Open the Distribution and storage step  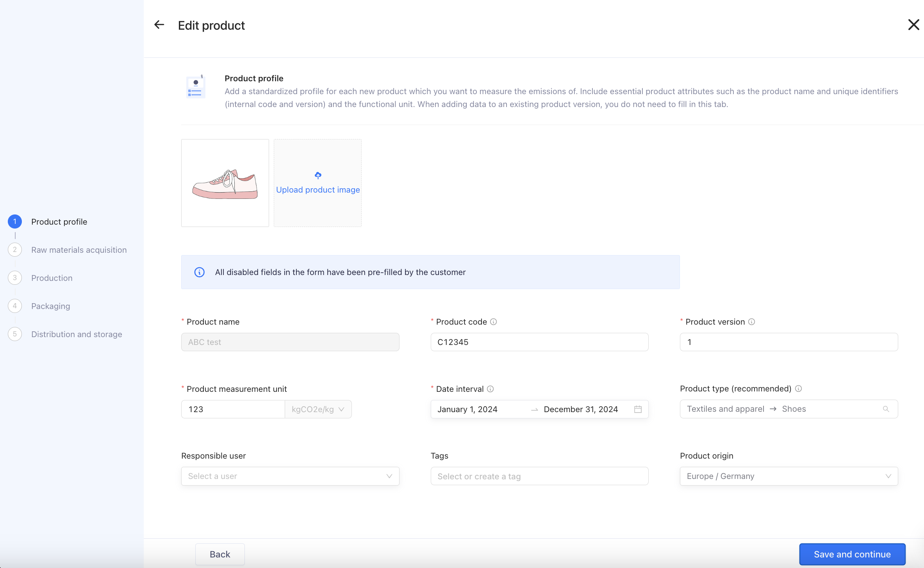coord(77,334)
